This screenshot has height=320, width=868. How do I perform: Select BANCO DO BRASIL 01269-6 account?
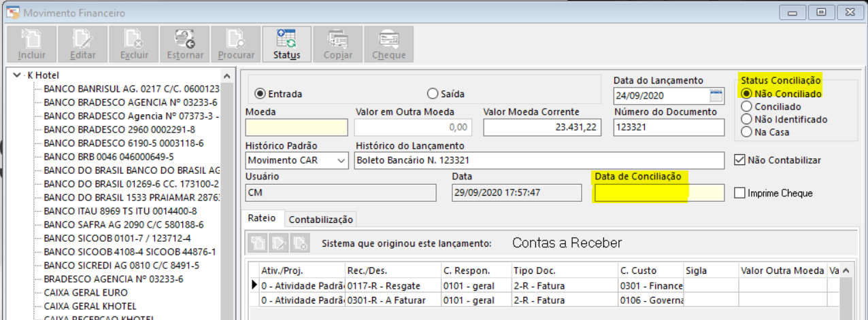coord(131,184)
